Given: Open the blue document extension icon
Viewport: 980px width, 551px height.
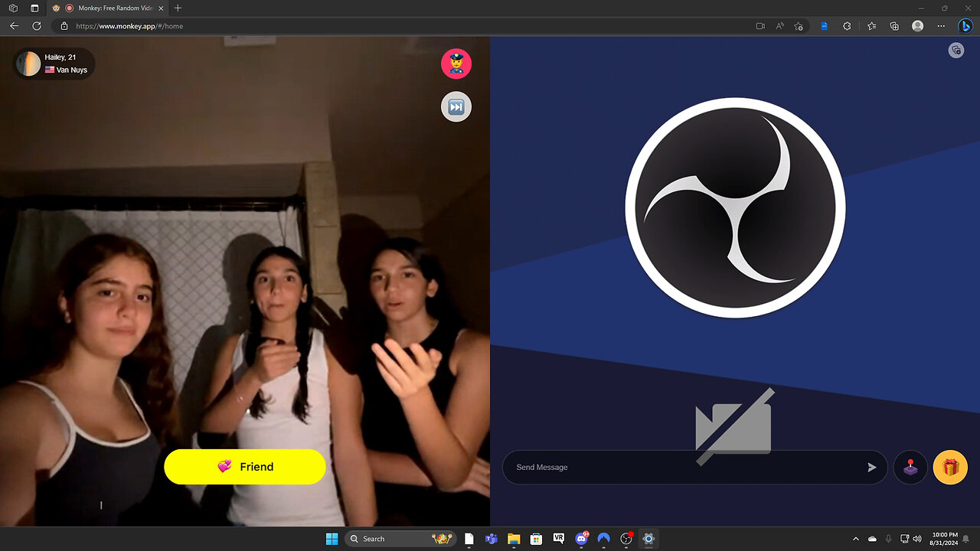Looking at the screenshot, I should click(x=825, y=26).
